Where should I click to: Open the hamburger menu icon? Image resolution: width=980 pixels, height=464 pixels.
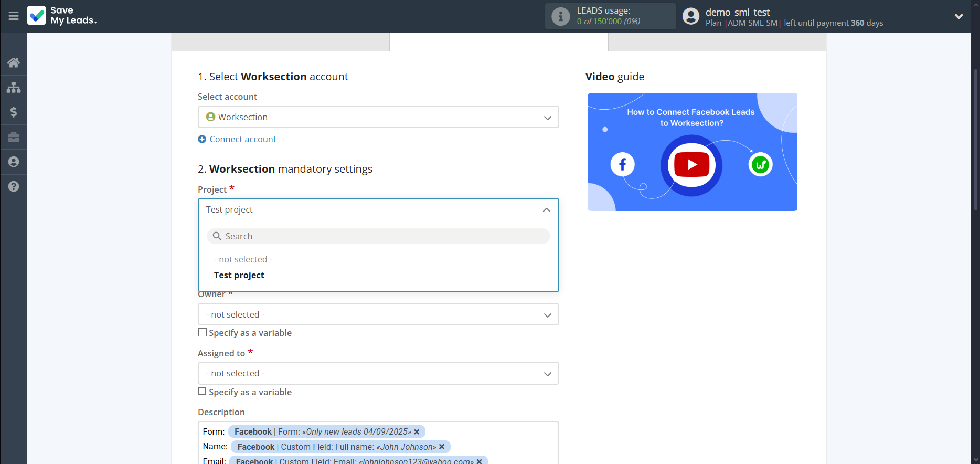point(14,16)
